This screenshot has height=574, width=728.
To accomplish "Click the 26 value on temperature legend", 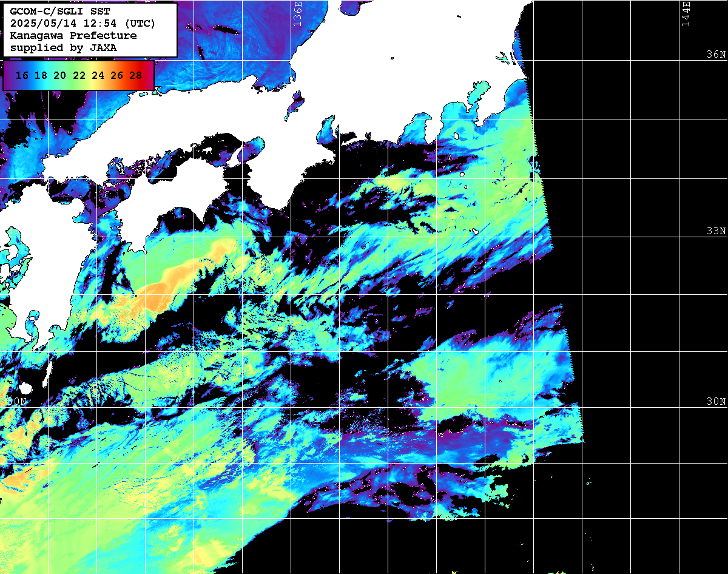I will [117, 76].
